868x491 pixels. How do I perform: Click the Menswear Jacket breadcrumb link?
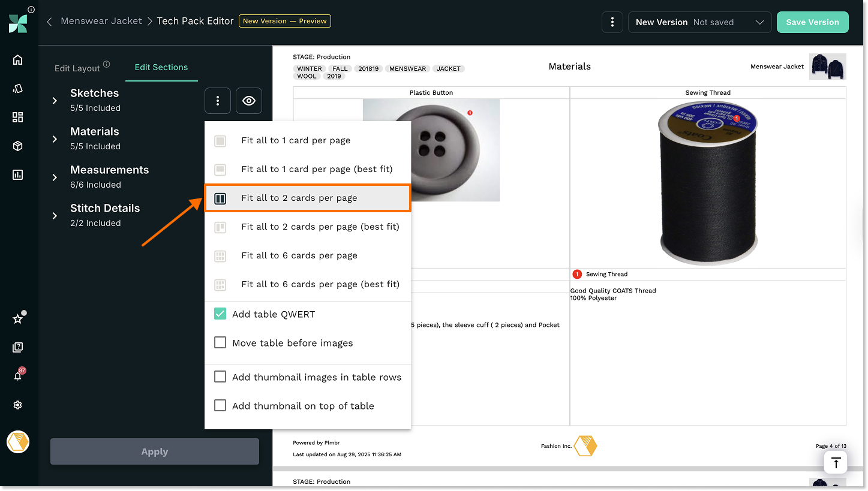[101, 21]
